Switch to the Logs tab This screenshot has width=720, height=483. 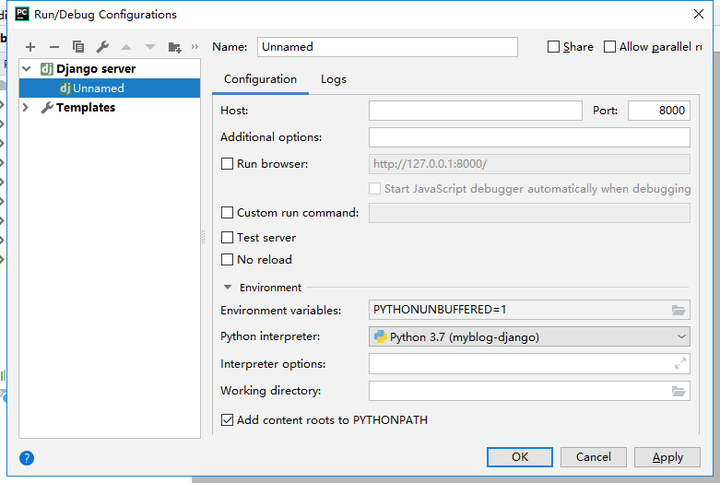point(333,79)
